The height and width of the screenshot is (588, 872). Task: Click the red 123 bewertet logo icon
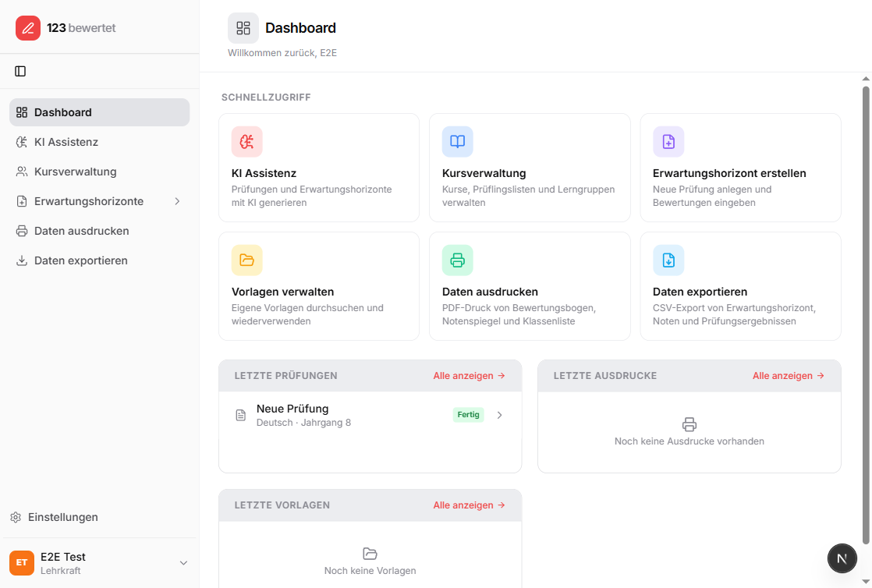tap(28, 28)
